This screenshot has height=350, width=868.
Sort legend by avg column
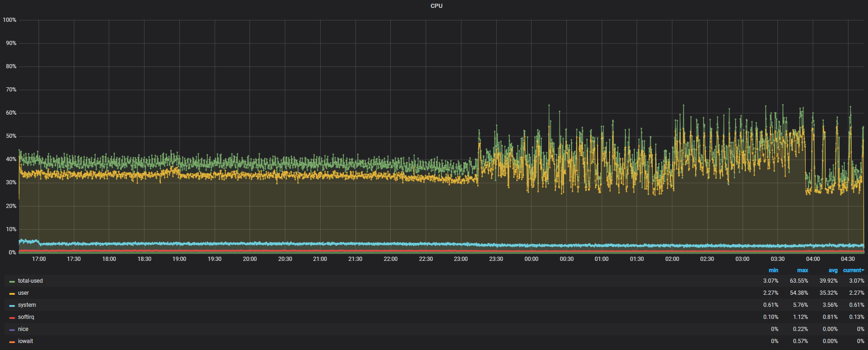pos(833,270)
